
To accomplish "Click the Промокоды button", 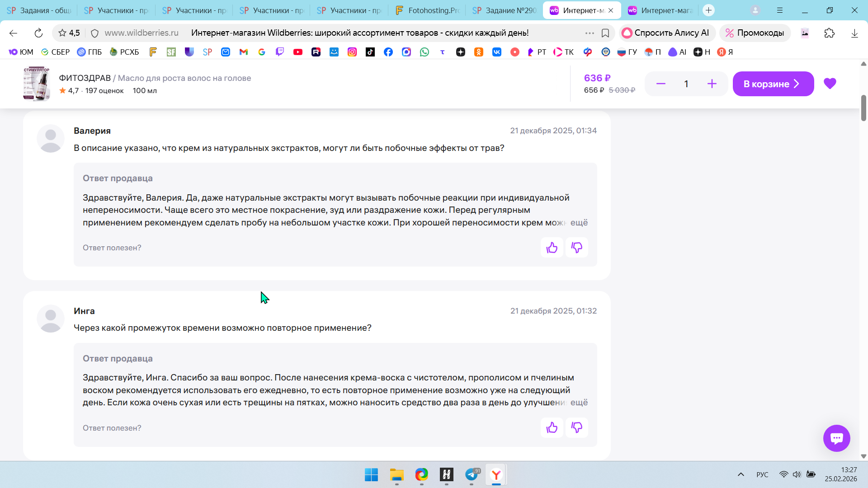I will (x=755, y=33).
